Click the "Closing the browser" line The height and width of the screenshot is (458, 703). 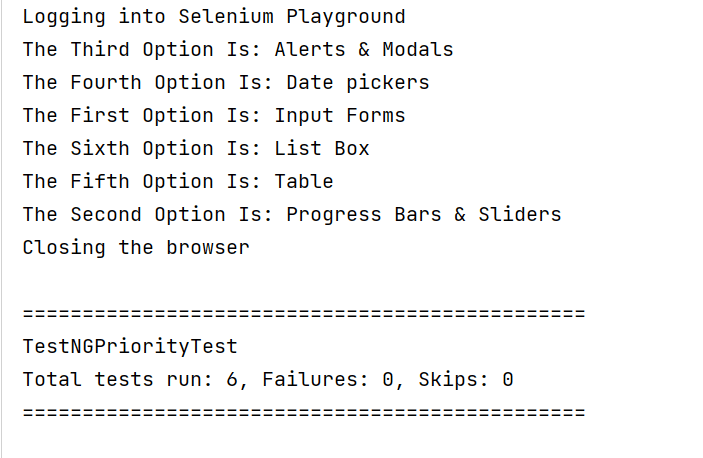136,248
